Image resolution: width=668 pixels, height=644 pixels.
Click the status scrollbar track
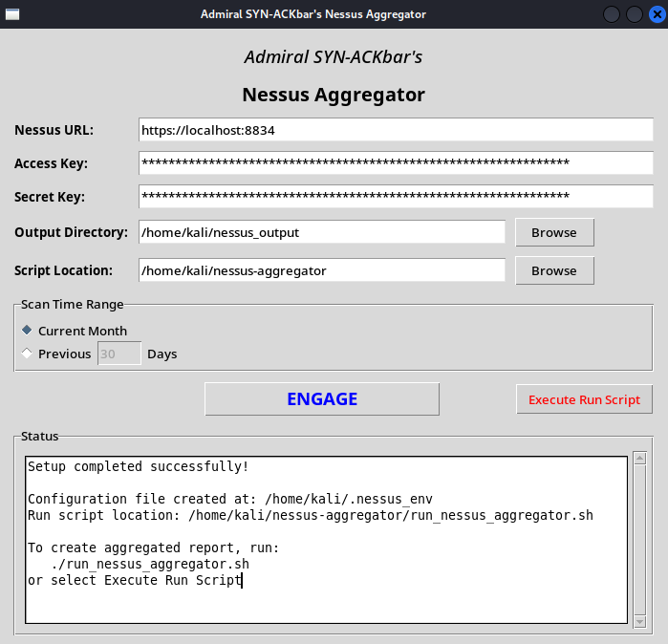[640, 540]
